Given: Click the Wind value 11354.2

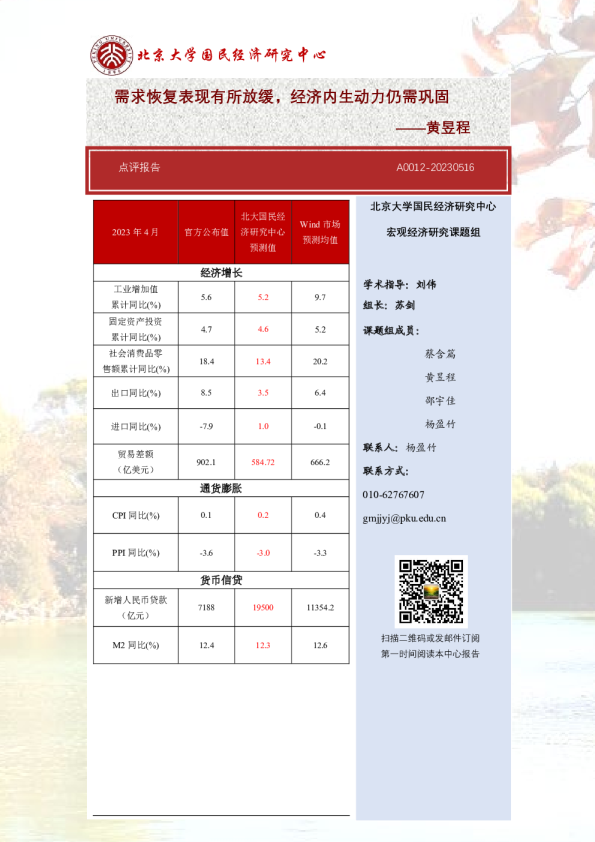Looking at the screenshot, I should (x=320, y=607).
